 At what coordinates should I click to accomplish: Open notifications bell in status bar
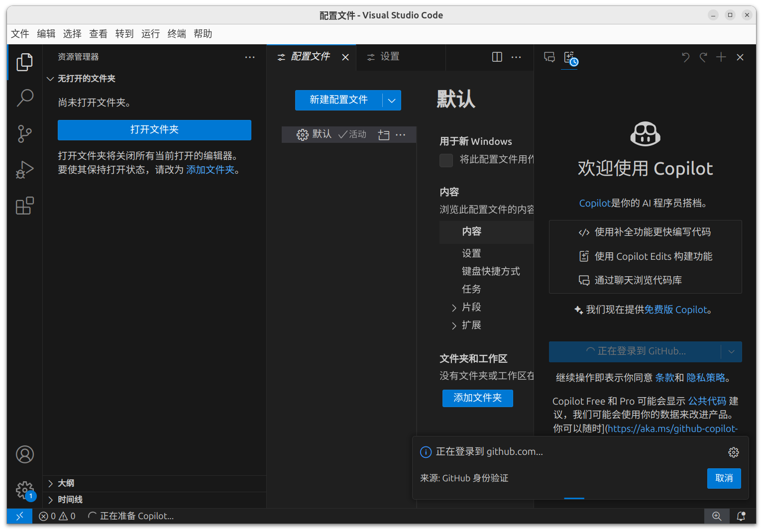(741, 516)
